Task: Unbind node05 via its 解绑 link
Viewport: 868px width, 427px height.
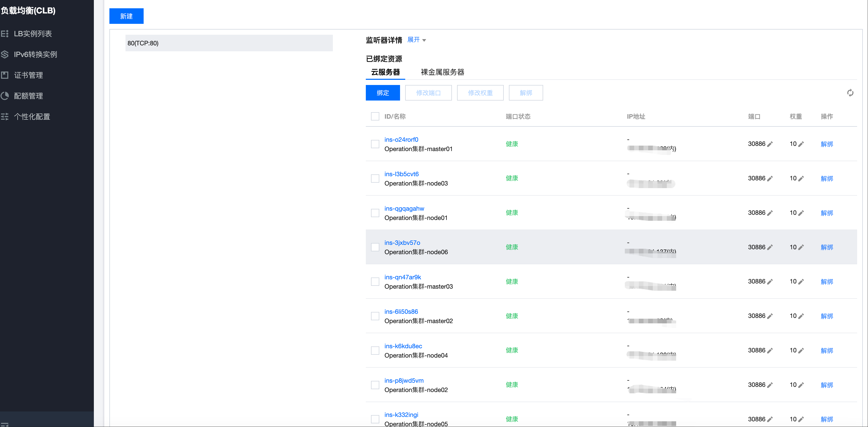Action: [827, 419]
